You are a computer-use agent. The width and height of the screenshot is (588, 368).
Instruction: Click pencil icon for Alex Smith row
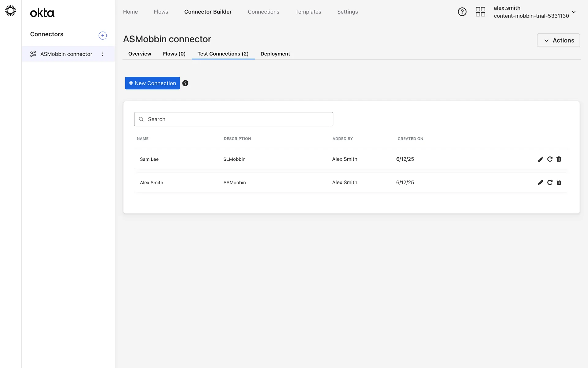pyautogui.click(x=541, y=182)
